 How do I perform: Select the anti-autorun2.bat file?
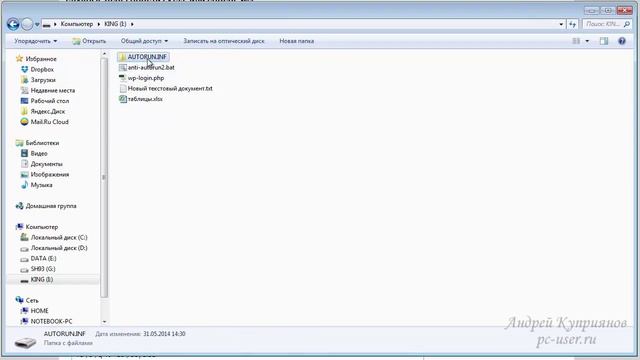(151, 67)
